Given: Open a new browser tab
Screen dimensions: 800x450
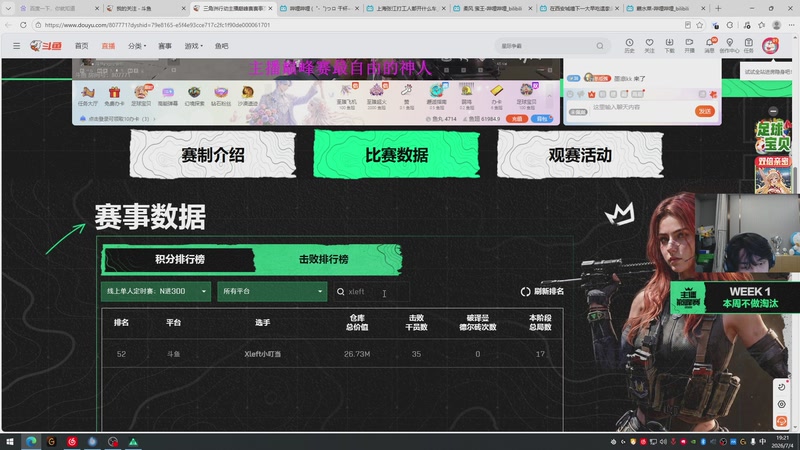Looking at the screenshot, I should (x=718, y=8).
